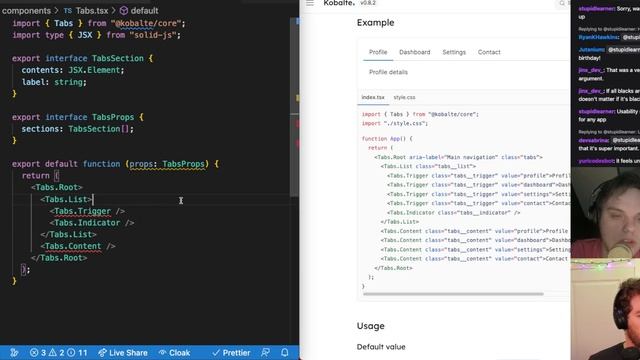This screenshot has height=360, width=640.
Task: Open the feedback icon in status bar
Action: coord(265,353)
